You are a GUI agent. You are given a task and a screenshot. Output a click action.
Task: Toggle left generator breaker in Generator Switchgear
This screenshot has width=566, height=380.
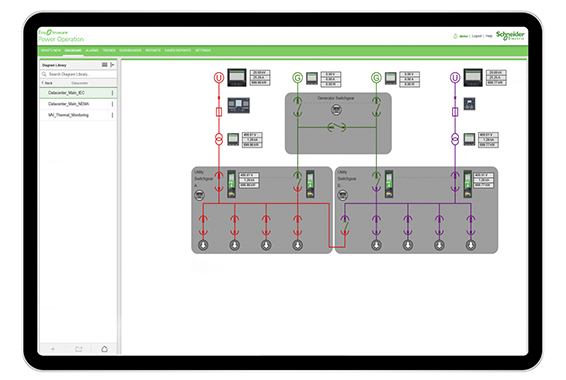297,107
